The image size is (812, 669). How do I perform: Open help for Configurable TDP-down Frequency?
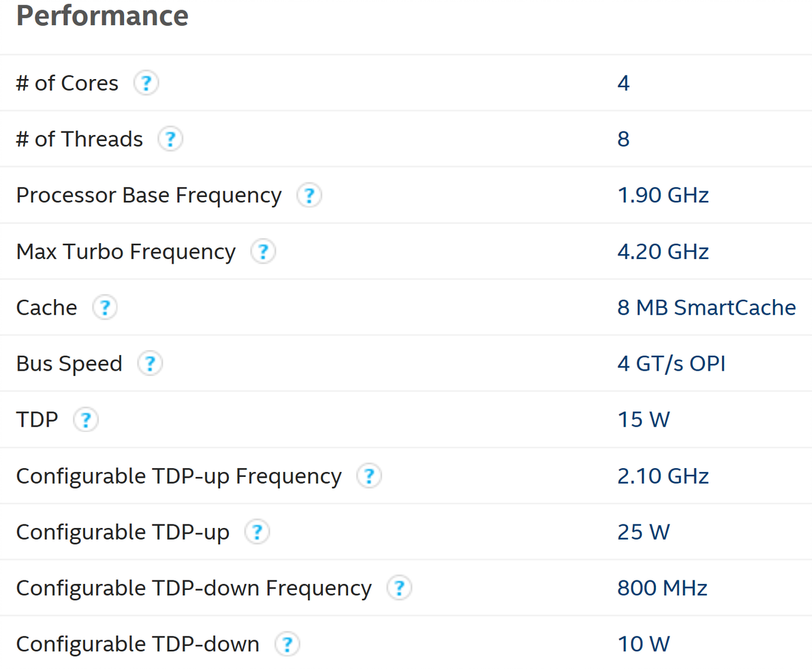click(399, 588)
